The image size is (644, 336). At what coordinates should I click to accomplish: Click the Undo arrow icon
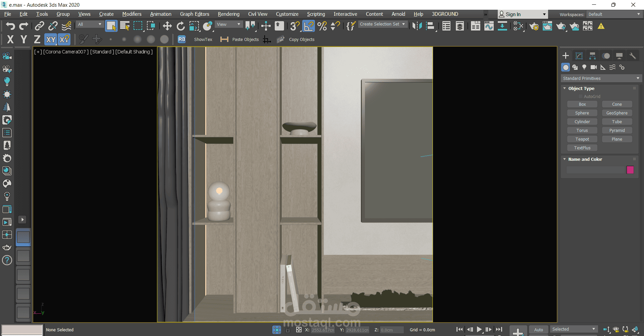10,26
